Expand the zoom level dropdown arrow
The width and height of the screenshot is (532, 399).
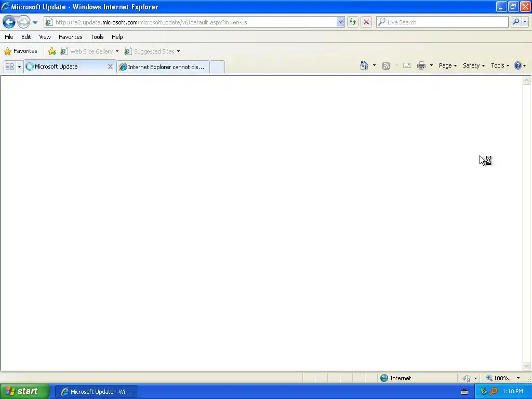(518, 378)
